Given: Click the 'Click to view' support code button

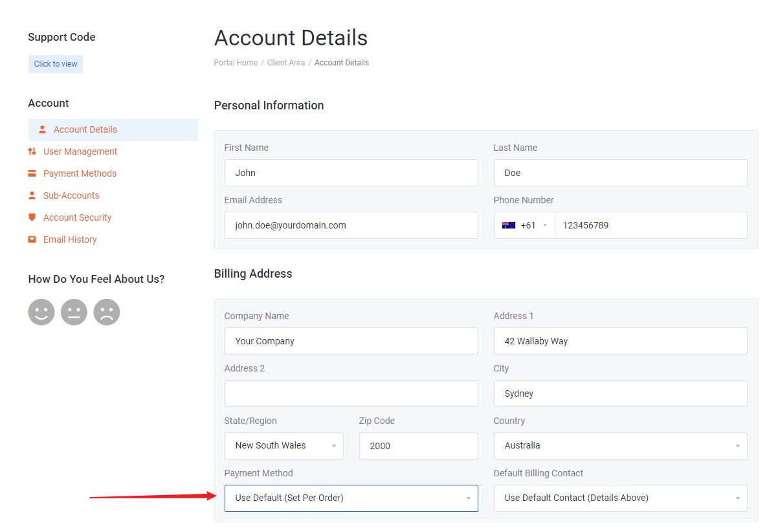Looking at the screenshot, I should point(56,64).
